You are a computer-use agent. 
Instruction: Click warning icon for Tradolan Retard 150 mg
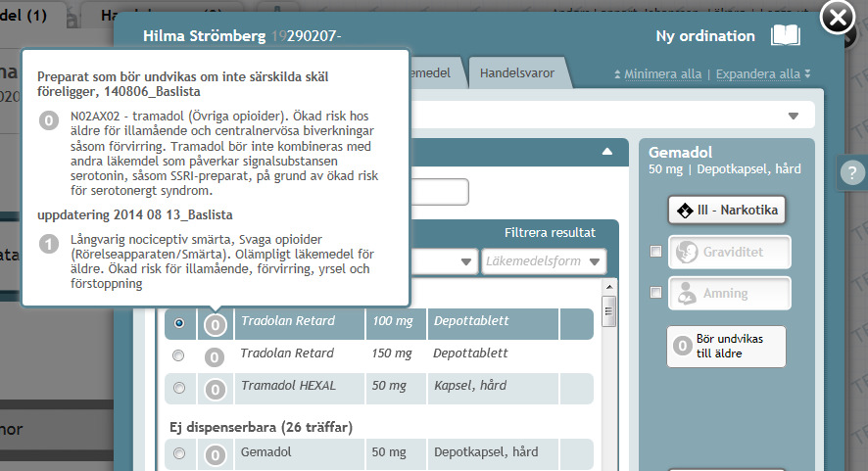point(215,357)
